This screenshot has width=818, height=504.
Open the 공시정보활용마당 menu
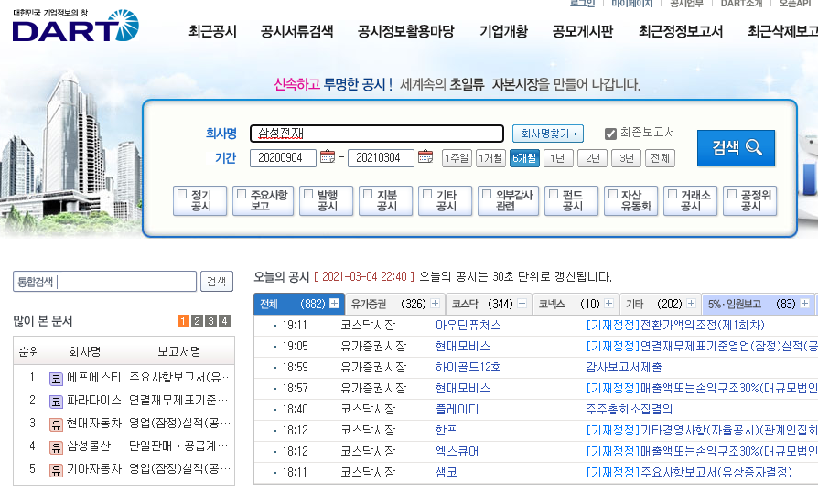point(406,31)
